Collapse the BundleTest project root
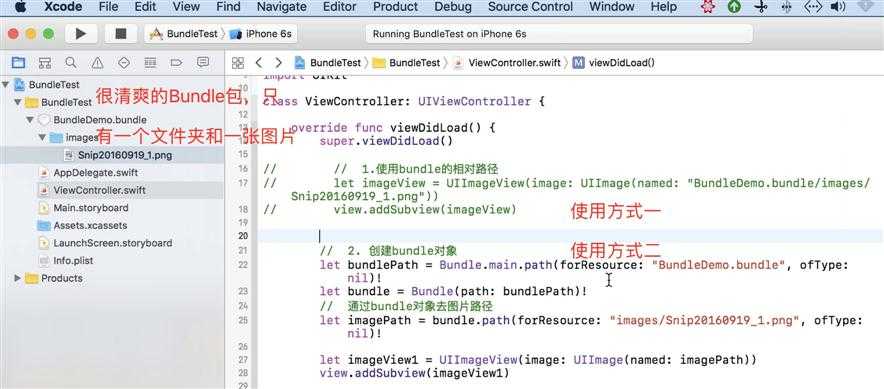Viewport: 884px width, 389px height. pyautogui.click(x=6, y=85)
